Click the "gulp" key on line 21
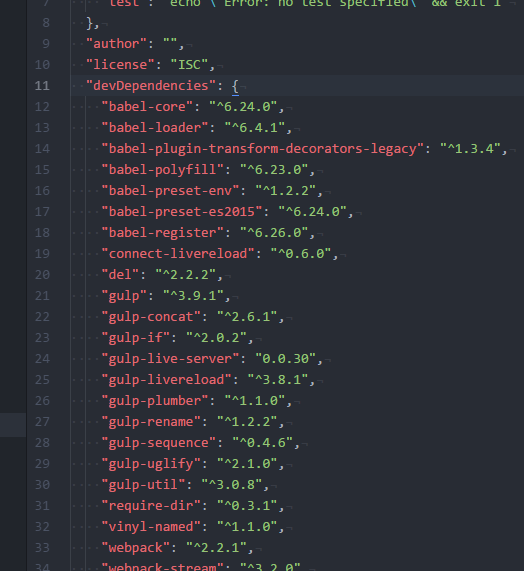The image size is (524, 571). pyautogui.click(x=124, y=296)
